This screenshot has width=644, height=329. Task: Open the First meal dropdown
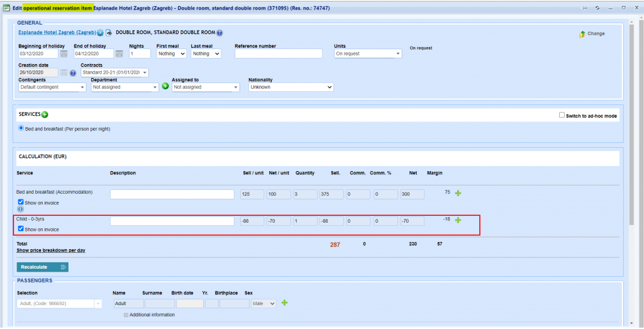click(x=171, y=54)
